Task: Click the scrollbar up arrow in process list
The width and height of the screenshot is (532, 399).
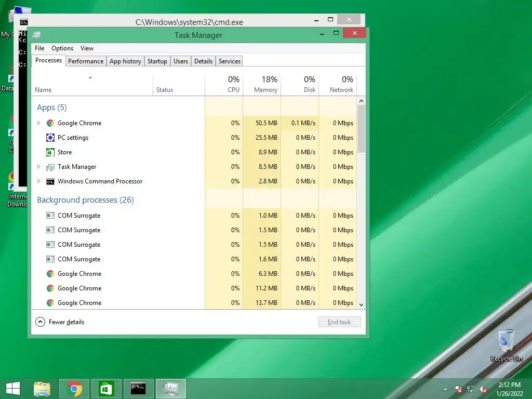Action: click(362, 101)
